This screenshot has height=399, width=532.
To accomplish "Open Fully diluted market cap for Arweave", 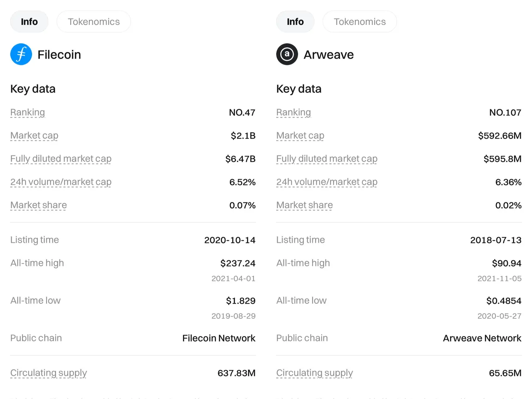I will [327, 159].
